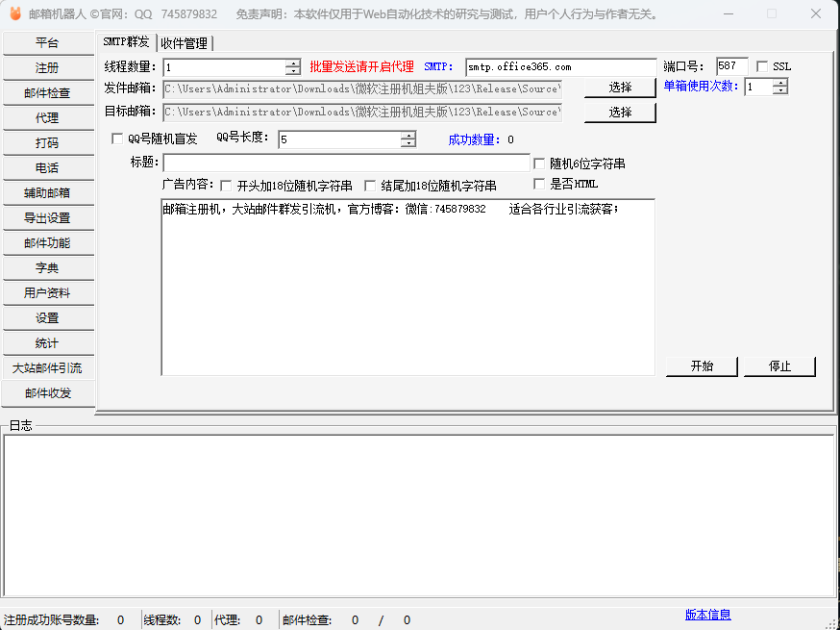This screenshot has height=630, width=840.
Task: Click 选择 button for 发件邮箱 file
Action: click(620, 88)
